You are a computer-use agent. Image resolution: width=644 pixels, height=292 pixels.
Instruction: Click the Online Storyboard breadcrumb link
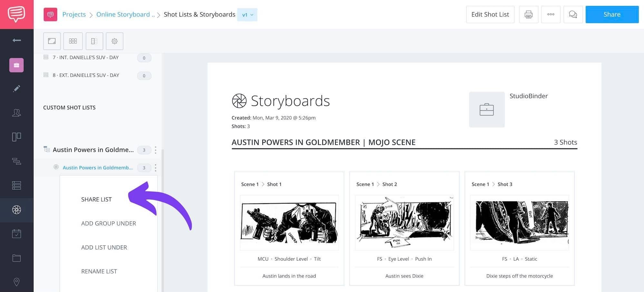pyautogui.click(x=125, y=14)
